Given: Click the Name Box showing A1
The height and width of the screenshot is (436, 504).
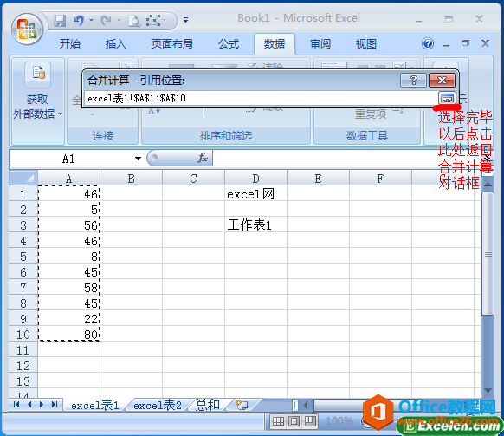Looking at the screenshot, I should [x=68, y=159].
